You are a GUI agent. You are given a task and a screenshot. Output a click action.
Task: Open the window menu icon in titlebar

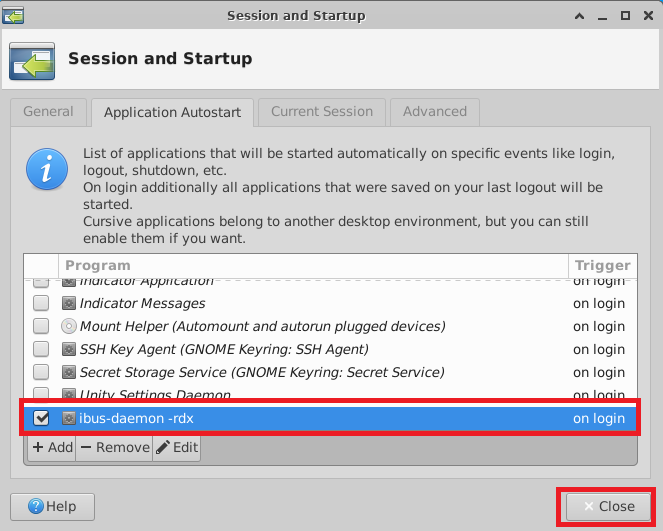13,15
